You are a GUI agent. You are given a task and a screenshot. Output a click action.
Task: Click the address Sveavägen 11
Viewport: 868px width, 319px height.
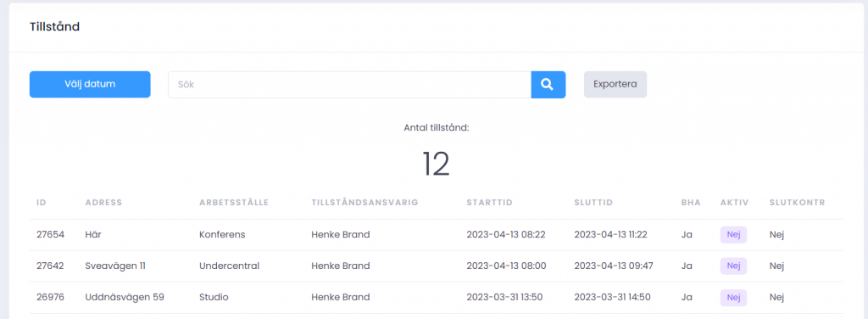click(115, 266)
